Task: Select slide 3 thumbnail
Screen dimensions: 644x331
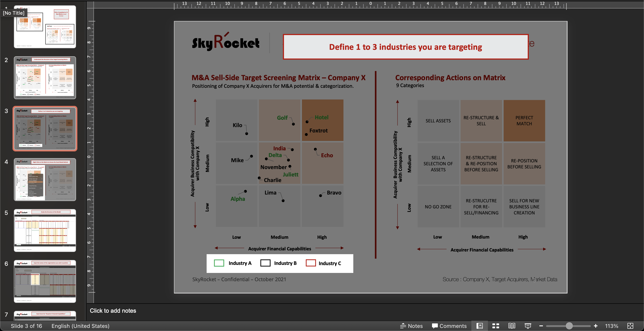Action: (x=45, y=129)
